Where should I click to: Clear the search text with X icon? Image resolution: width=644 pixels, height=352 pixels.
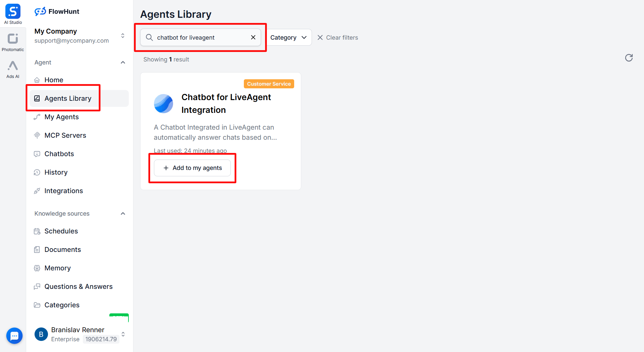click(253, 37)
